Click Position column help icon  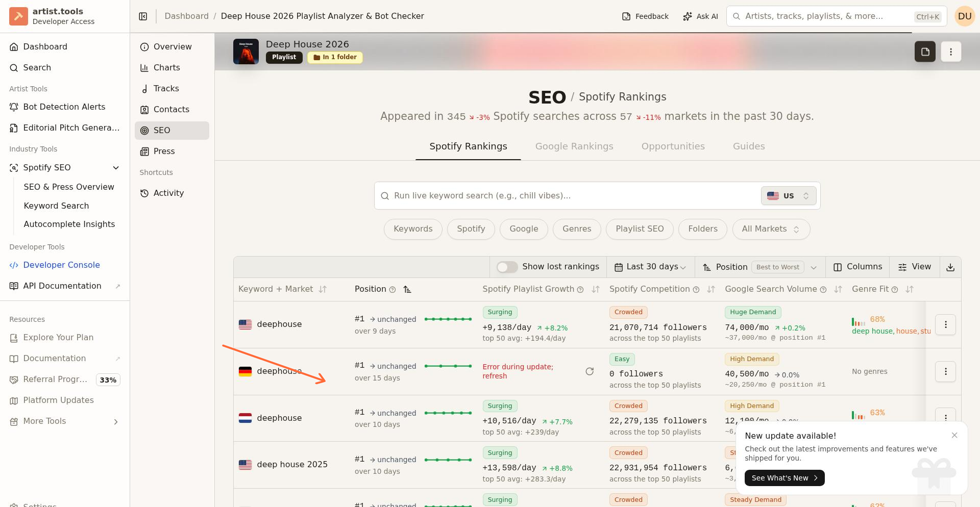[x=393, y=290]
